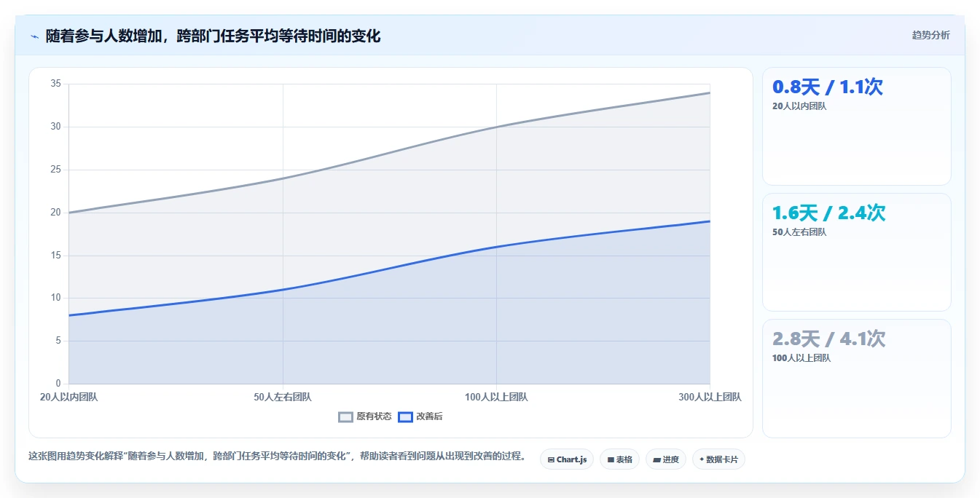Click the x-axis label 100人以上团队

coord(496,398)
